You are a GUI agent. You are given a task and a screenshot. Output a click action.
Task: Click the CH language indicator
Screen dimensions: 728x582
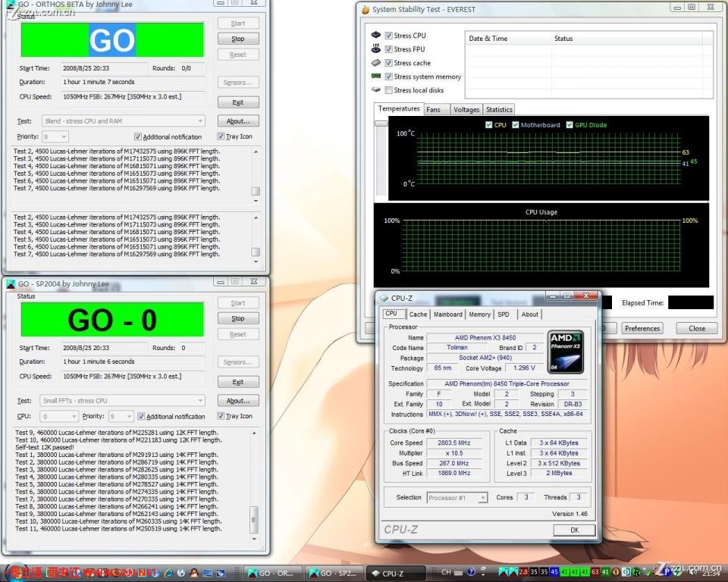tap(446, 572)
